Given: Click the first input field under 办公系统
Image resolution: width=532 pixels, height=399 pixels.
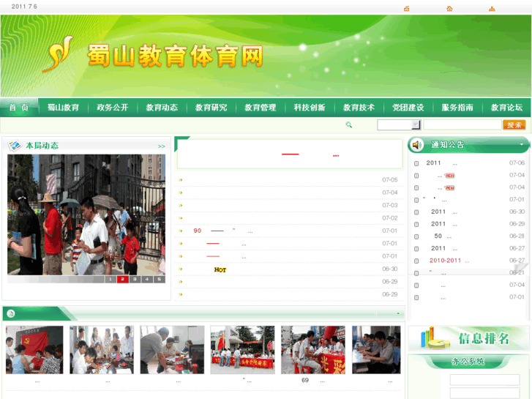Looking at the screenshot, I should pyautogui.click(x=484, y=380).
